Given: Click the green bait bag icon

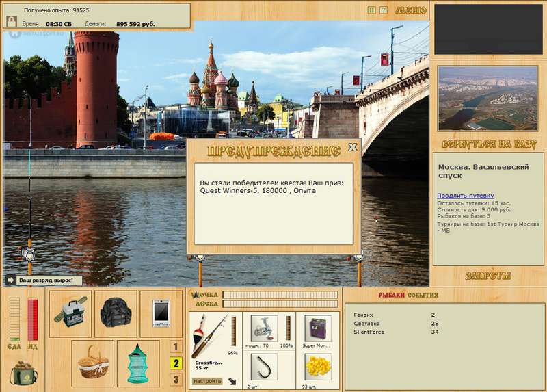Looking at the screenshot, I should click(23, 373).
